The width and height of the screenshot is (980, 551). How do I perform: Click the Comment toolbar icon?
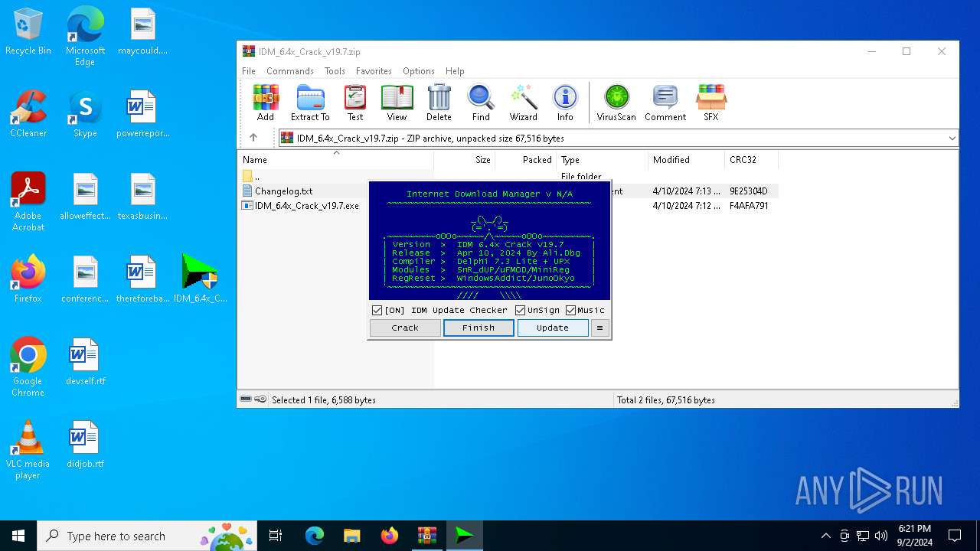point(665,103)
